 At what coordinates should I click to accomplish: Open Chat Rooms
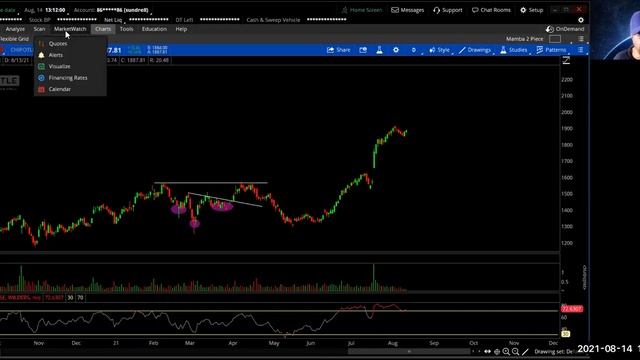pos(491,10)
